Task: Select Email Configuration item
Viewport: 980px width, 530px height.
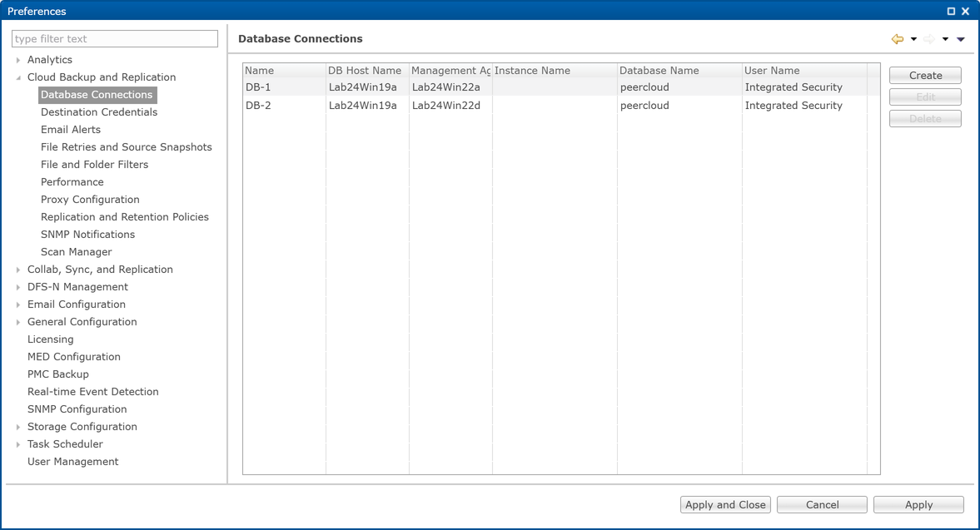Action: (77, 305)
